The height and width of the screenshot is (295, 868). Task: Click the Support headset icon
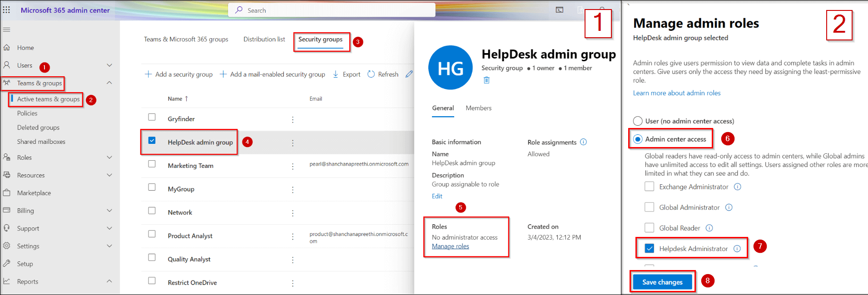6,228
